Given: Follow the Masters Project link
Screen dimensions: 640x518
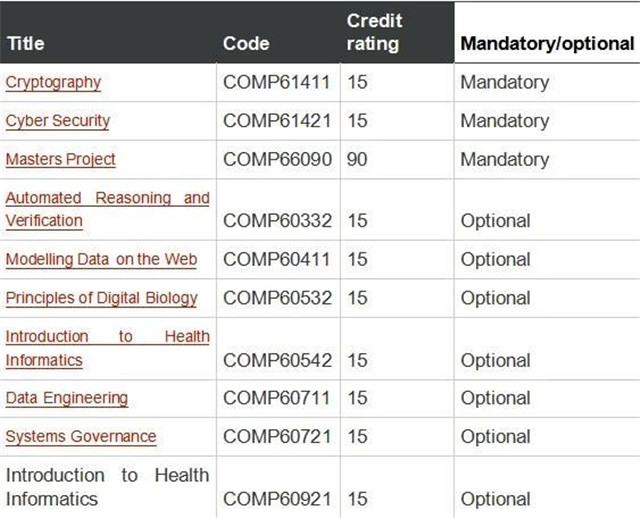Looking at the screenshot, I should coord(60,159).
